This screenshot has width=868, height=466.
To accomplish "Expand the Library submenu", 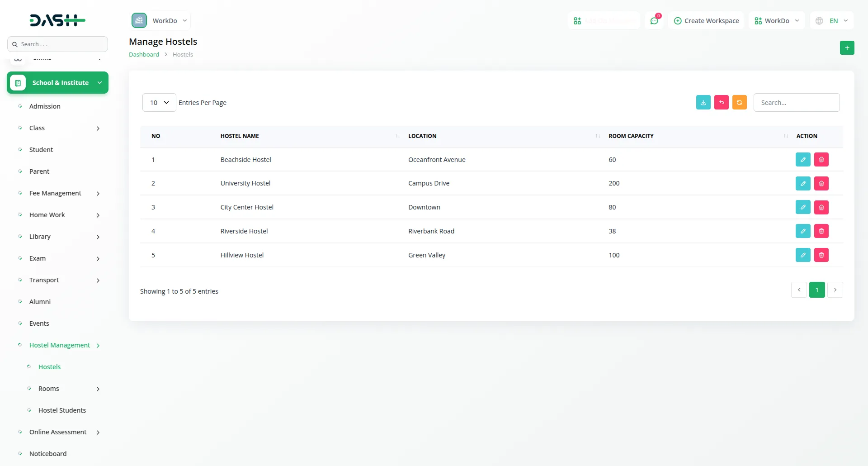I will coord(98,237).
